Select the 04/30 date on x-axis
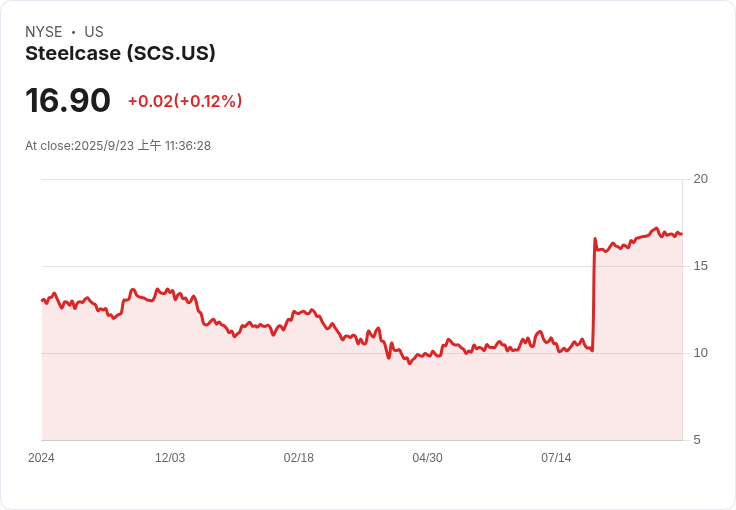 (427, 458)
